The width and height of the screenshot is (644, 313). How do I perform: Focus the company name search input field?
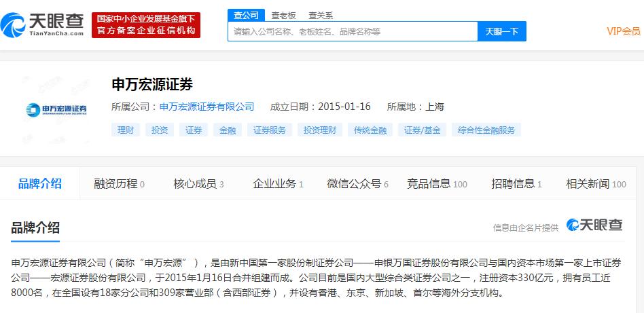click(x=353, y=31)
